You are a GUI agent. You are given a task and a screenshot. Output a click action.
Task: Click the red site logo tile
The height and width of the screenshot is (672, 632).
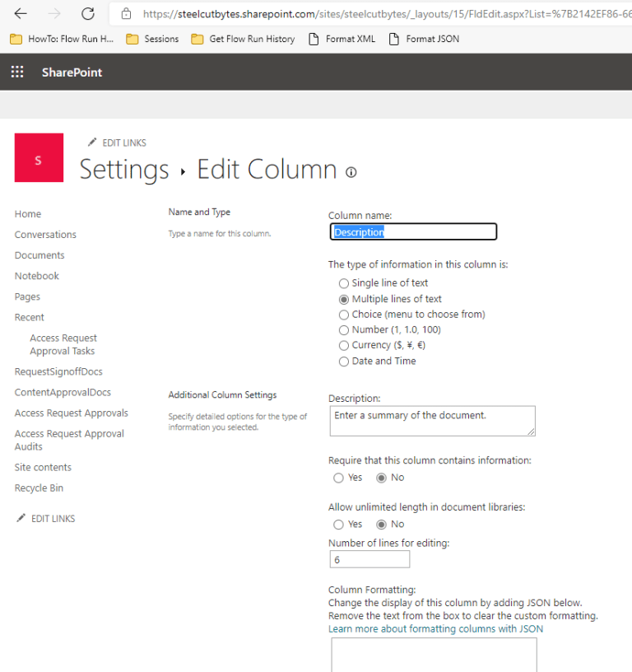[39, 157]
